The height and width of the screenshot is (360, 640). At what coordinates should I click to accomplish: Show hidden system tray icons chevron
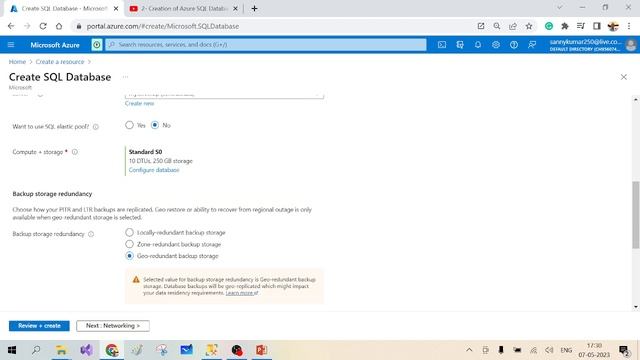469,350
